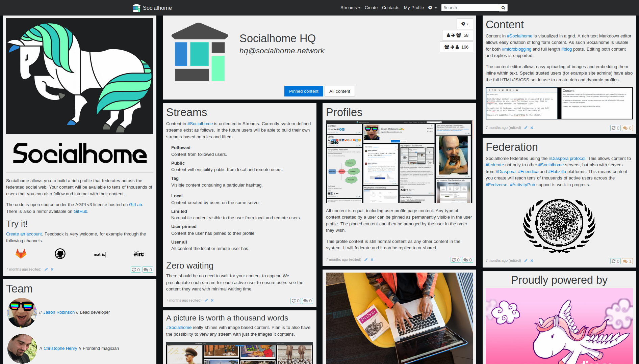This screenshot has height=364, width=639.
Task: Open the GitHub mirror link
Action: (x=80, y=212)
